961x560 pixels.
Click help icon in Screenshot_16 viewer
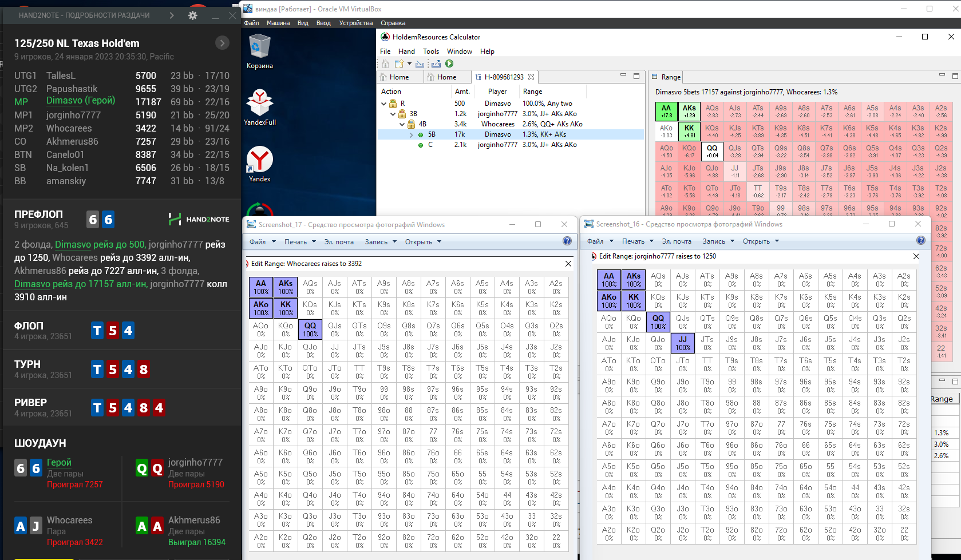921,241
